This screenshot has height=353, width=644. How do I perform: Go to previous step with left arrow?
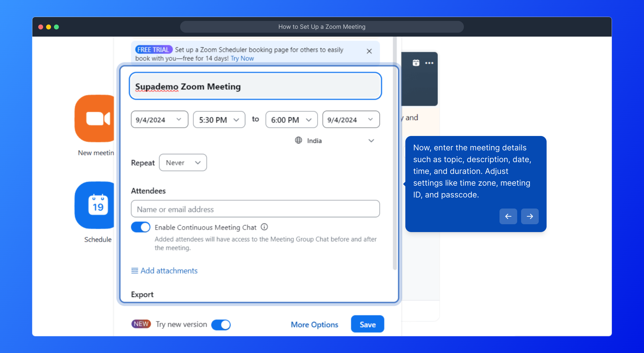[508, 216]
